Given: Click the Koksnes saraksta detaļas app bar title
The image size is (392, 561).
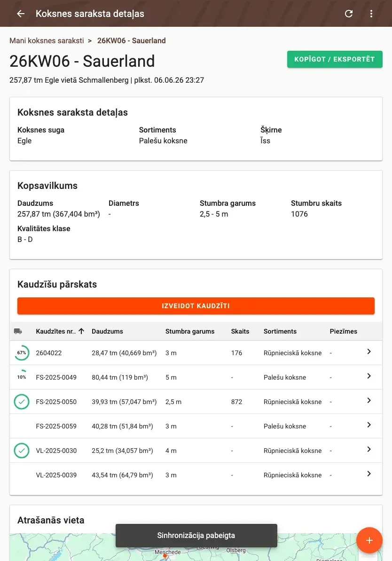Looking at the screenshot, I should (x=90, y=14).
